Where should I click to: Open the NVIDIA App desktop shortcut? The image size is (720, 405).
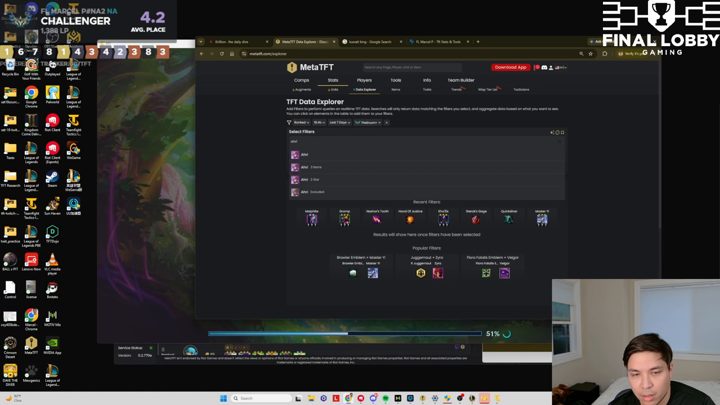coord(52,346)
